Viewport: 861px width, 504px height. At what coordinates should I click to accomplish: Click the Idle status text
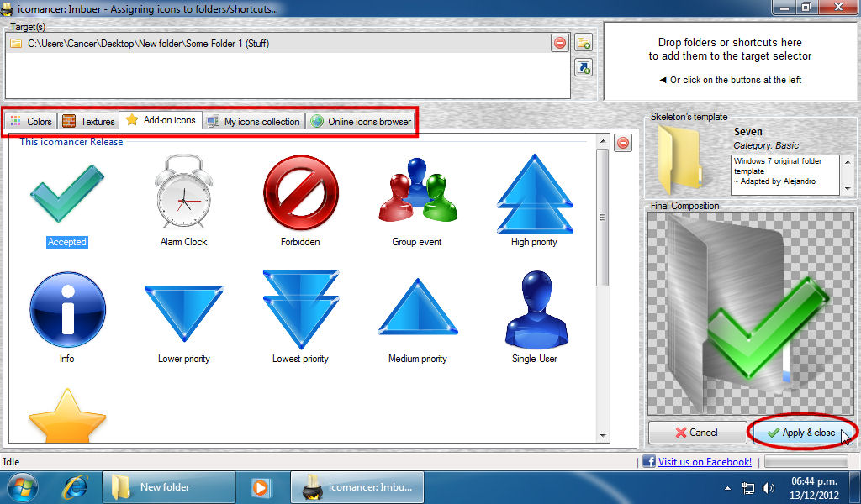[11, 462]
